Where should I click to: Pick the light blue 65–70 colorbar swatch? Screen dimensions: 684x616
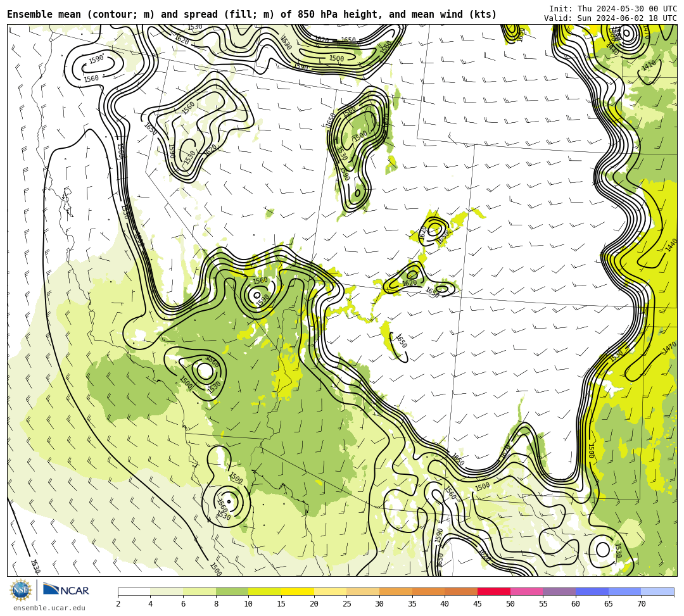[624, 591]
